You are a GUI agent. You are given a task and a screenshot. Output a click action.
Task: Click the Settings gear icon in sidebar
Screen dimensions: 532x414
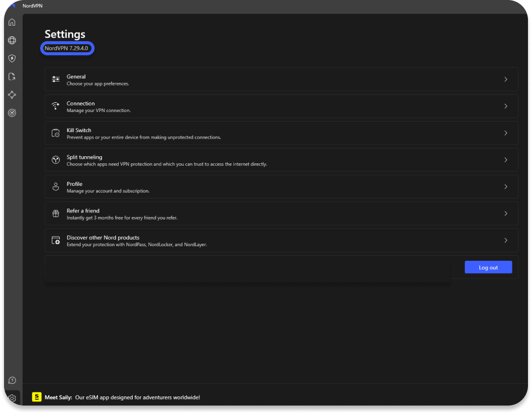click(12, 398)
